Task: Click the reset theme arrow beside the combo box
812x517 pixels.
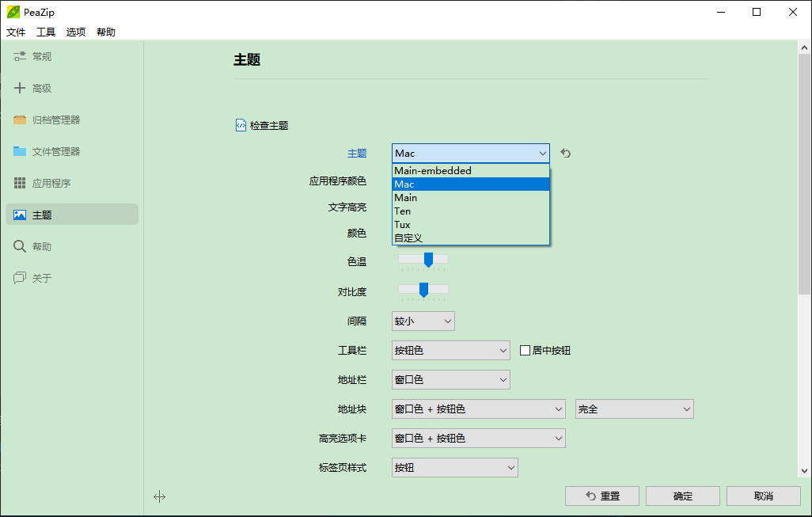Action: pyautogui.click(x=566, y=154)
